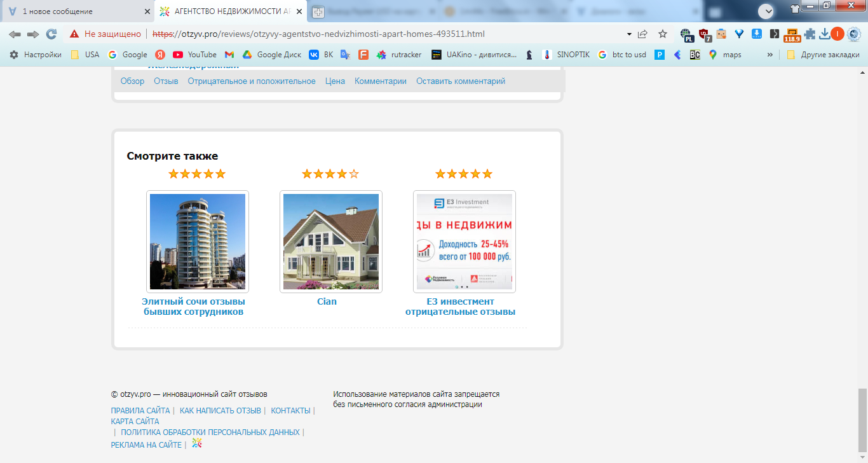
Task: Open the orange F bookmark icon
Action: tap(363, 55)
